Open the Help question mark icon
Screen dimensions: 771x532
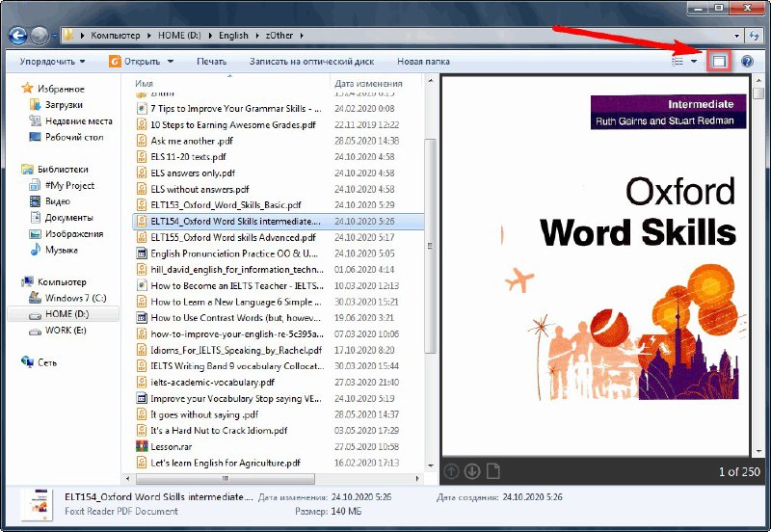click(x=747, y=62)
